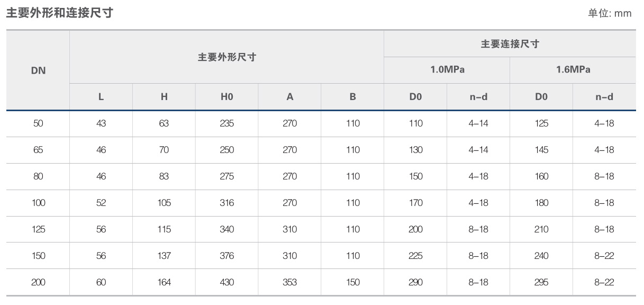644x305 pixels.
Task: Click the H0 value 235 cell
Action: (226, 123)
